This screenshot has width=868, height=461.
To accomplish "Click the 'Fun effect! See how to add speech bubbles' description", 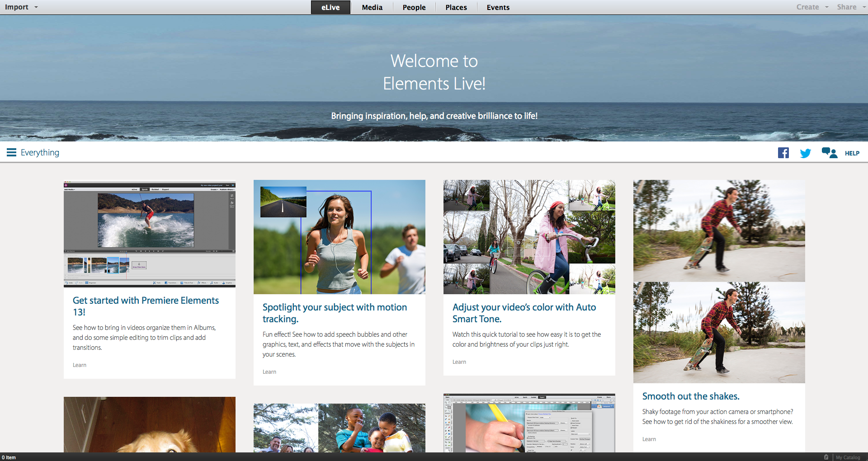I will (x=339, y=344).
